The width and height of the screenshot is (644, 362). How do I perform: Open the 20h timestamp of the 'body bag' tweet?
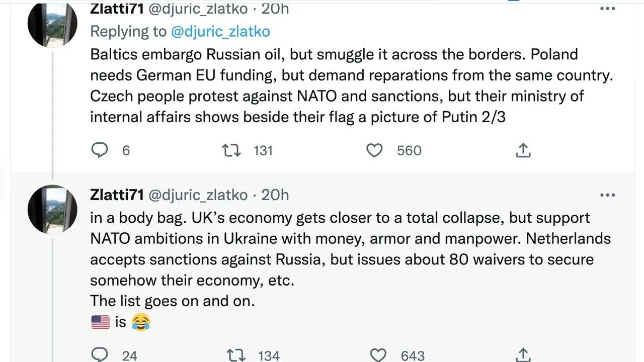275,195
